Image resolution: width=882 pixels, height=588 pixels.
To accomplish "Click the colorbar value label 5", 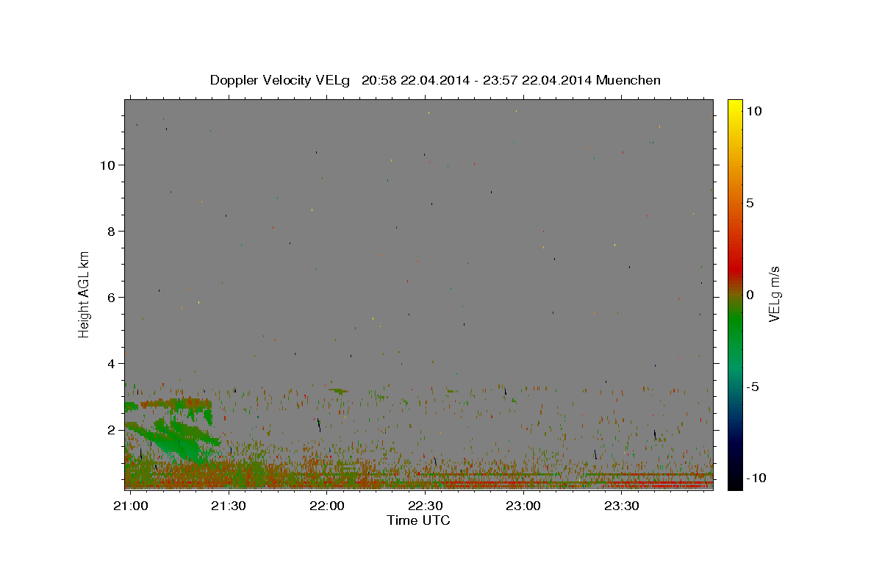I will (x=750, y=203).
